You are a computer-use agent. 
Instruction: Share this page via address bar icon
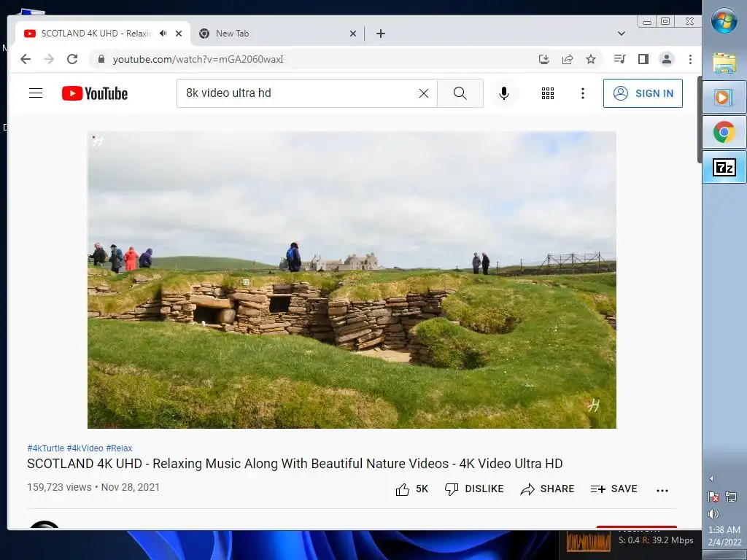pyautogui.click(x=568, y=59)
